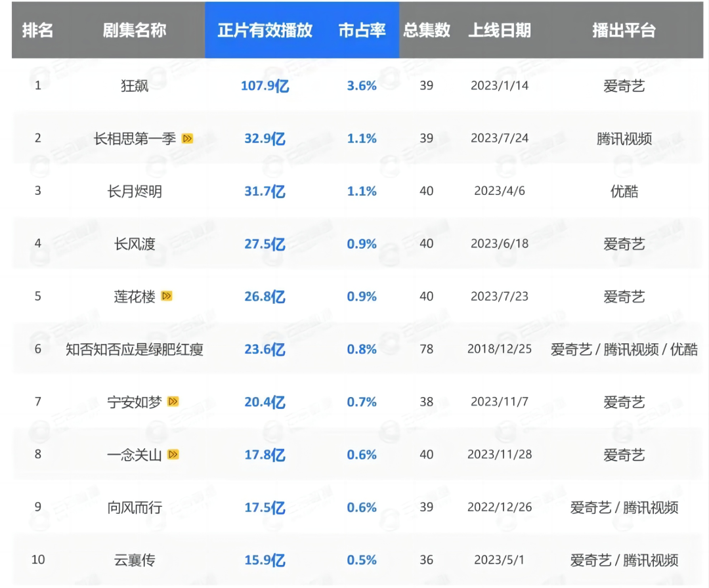Click 腾讯视频 platform in the 长相思 row

click(624, 138)
